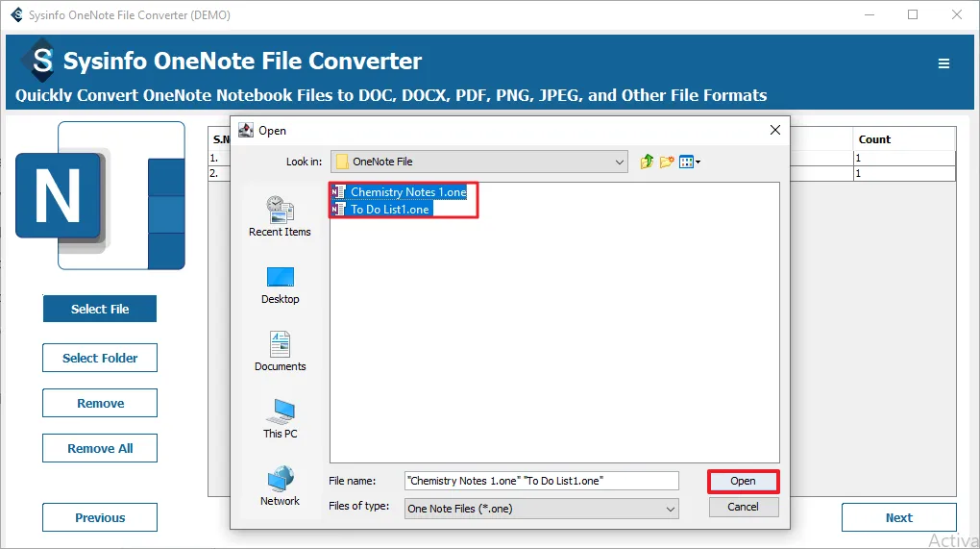Click the second row Count cell
This screenshot has width=980, height=549.
(904, 173)
